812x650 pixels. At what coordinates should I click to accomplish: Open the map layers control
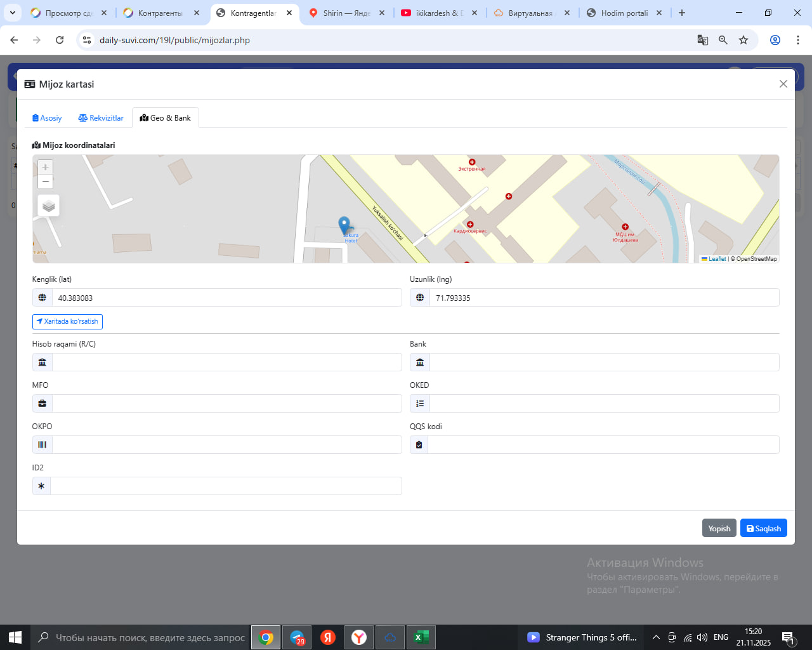(49, 206)
